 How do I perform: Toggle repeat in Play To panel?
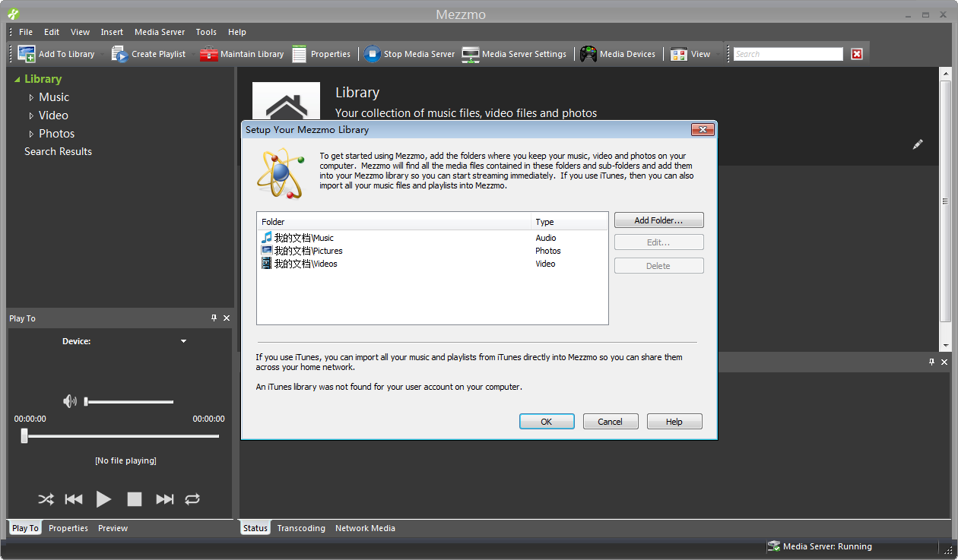pyautogui.click(x=192, y=499)
